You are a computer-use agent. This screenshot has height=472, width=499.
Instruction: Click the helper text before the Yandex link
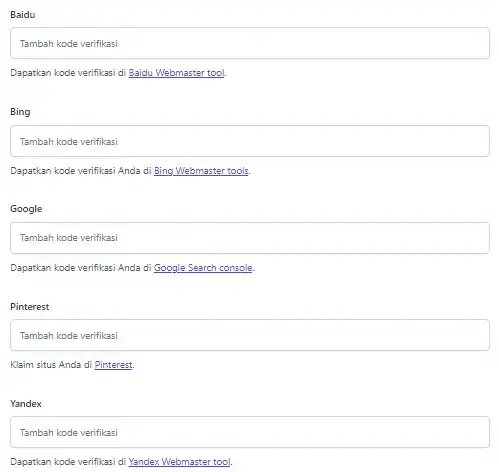[x=68, y=462]
